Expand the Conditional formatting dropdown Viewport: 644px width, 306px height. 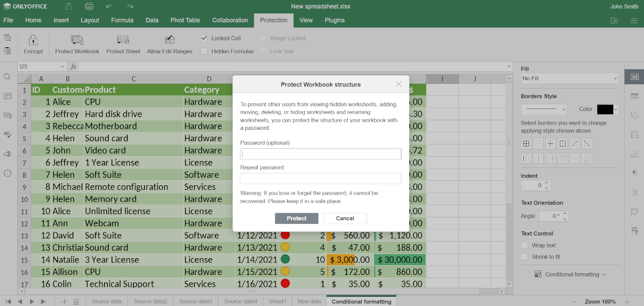coord(570,274)
